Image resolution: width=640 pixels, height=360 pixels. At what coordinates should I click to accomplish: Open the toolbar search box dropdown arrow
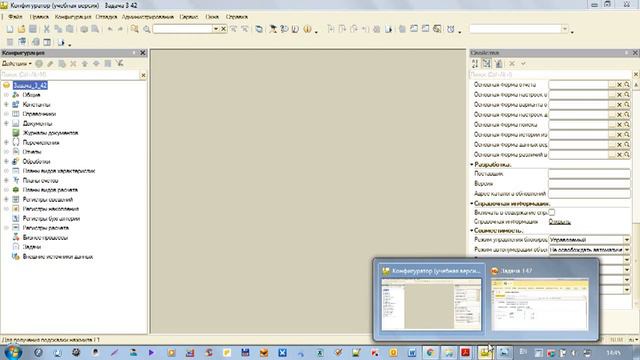(x=216, y=29)
